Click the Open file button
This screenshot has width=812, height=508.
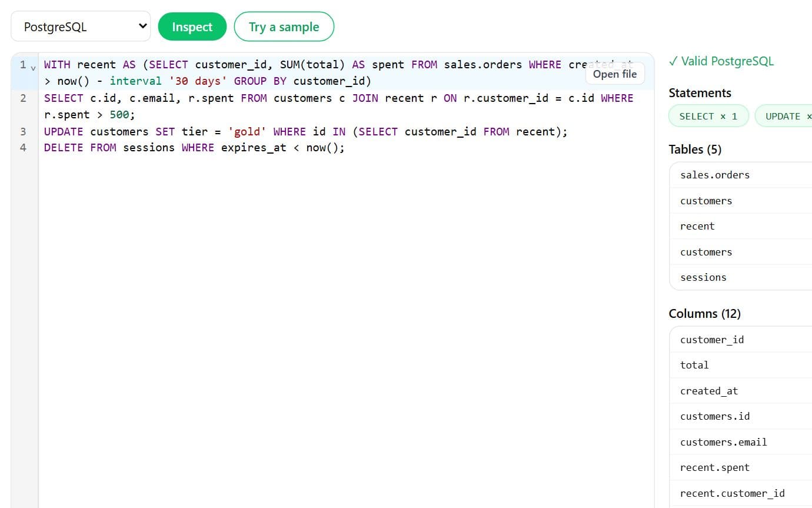click(x=615, y=74)
